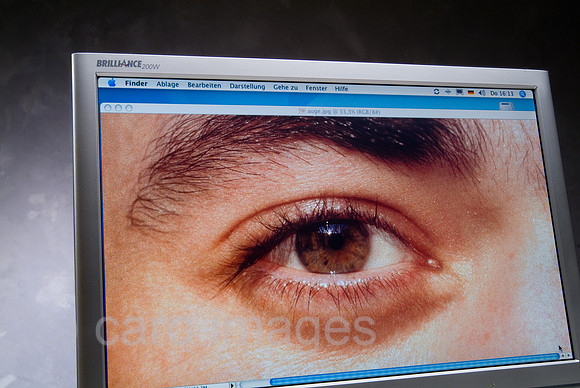Viewport: 580px width, 388px height.
Task: Click the scroll left arrow at scrollbar end
Action: 563,355
